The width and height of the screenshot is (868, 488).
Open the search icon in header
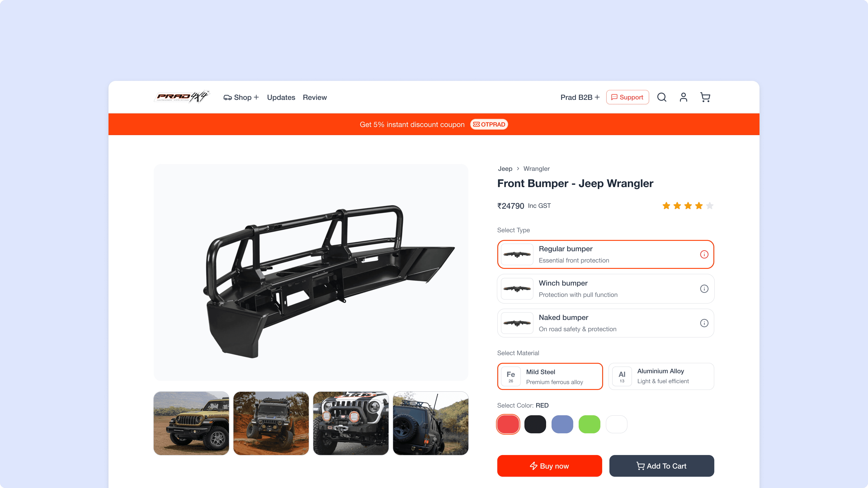point(662,97)
